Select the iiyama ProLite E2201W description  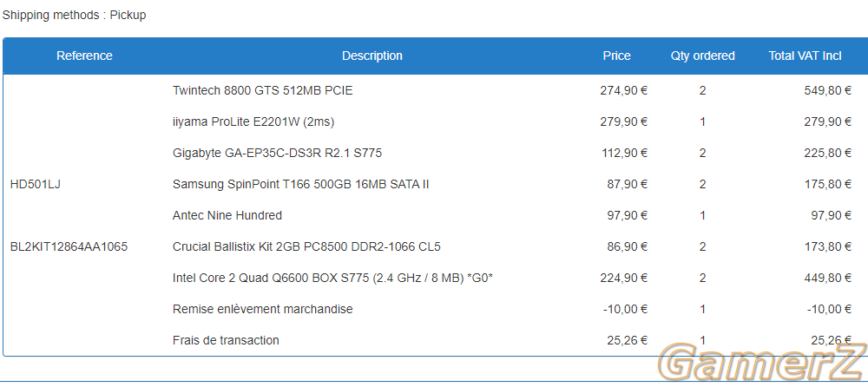(x=253, y=121)
